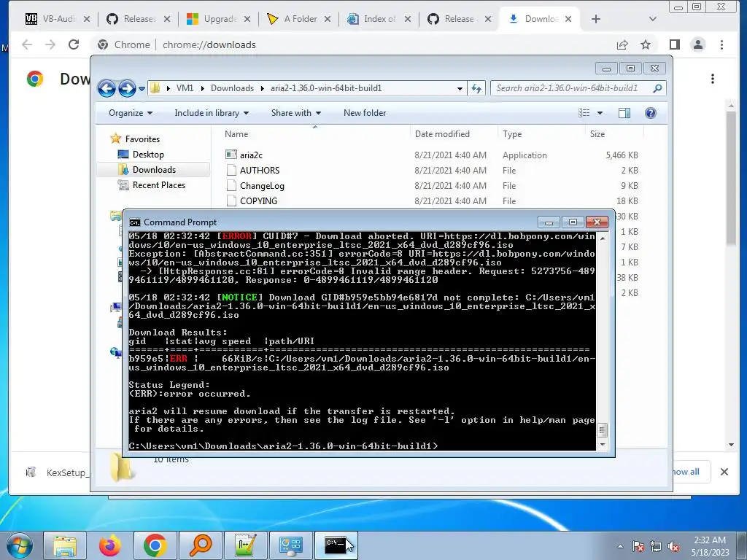Screen dimensions: 747x560
Task: Open the Windows Start menu
Action: point(19,545)
